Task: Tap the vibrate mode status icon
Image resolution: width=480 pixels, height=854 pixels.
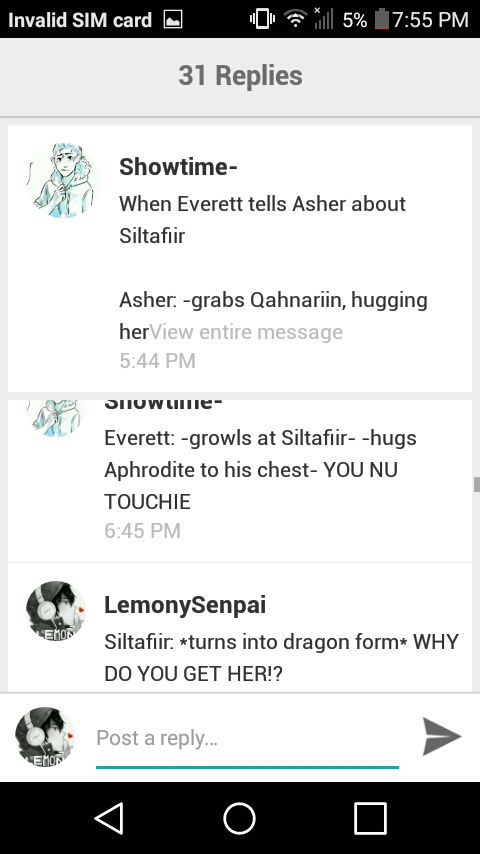Action: pyautogui.click(x=262, y=20)
